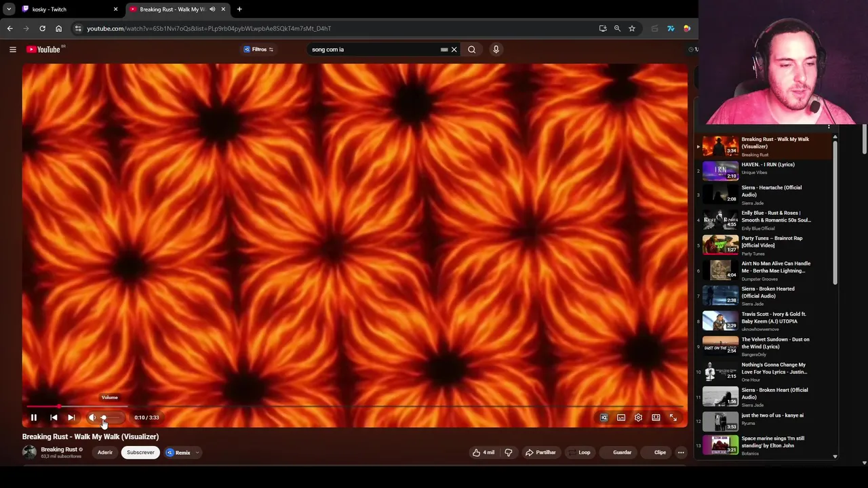
Task: Go back with the browser back arrow
Action: tap(9, 28)
